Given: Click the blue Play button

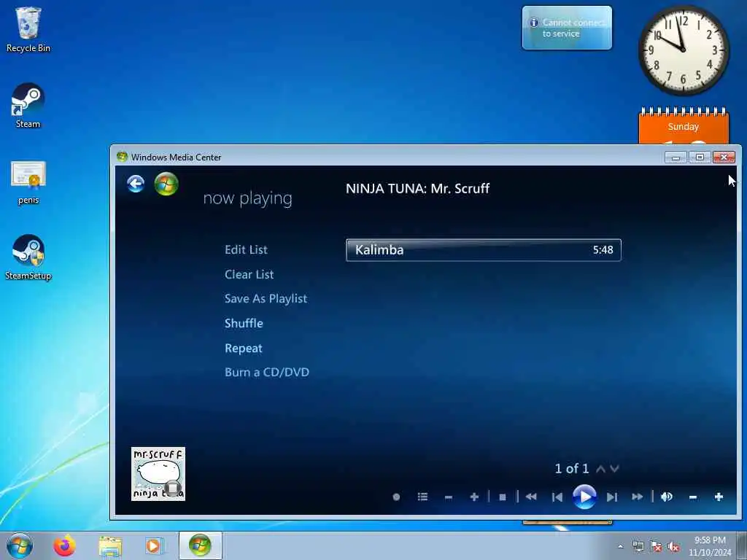Looking at the screenshot, I should [x=584, y=497].
